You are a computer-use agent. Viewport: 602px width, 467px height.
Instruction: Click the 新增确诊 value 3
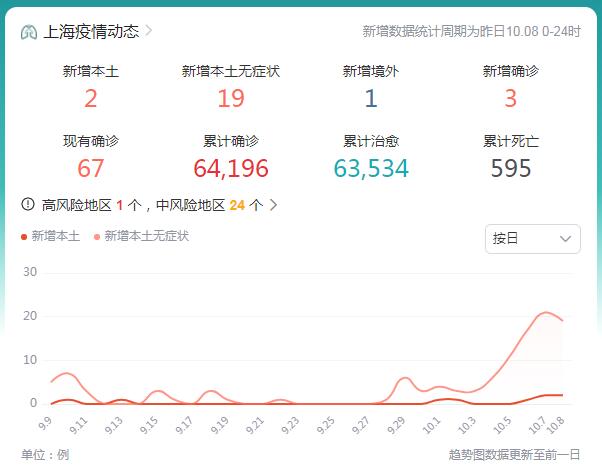coord(511,98)
